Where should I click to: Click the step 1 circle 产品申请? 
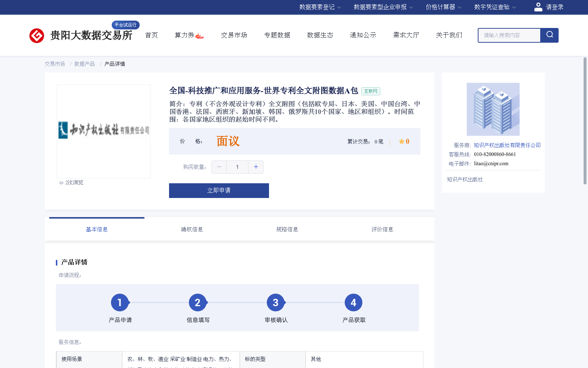pyautogui.click(x=120, y=302)
